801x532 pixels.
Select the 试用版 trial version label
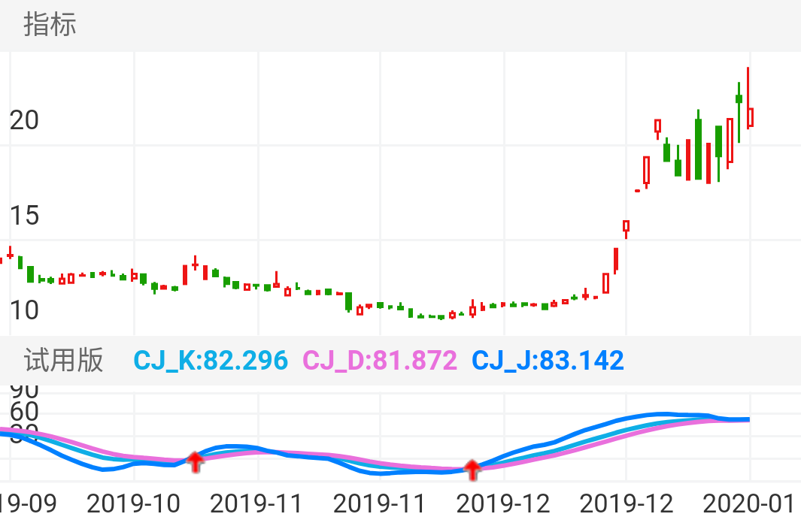pyautogui.click(x=63, y=361)
